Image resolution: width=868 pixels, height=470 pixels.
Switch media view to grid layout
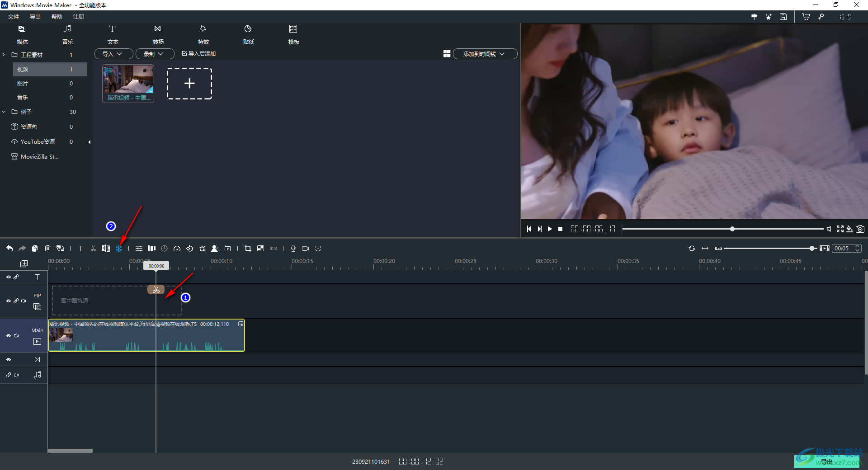click(447, 54)
